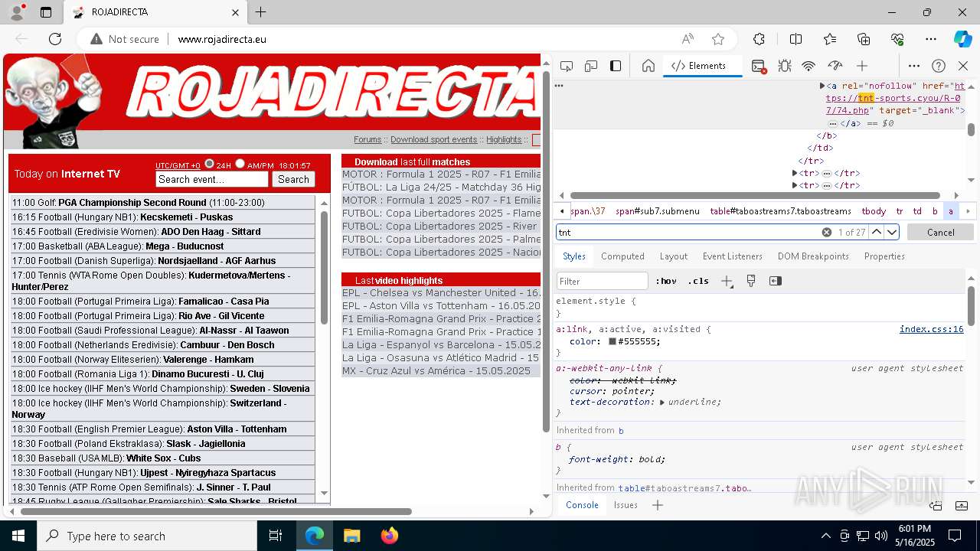The image size is (980, 551).
Task: Open the Console tool icon with error badge
Action: point(759,66)
